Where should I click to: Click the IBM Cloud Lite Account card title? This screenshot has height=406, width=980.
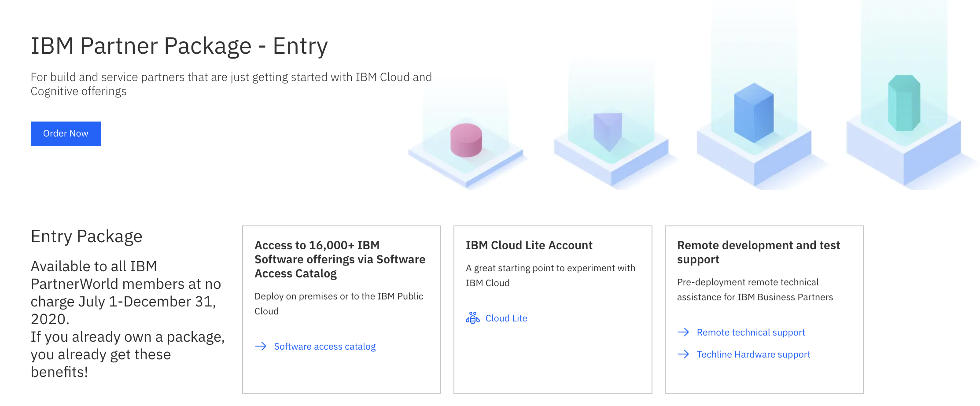pyautogui.click(x=529, y=245)
